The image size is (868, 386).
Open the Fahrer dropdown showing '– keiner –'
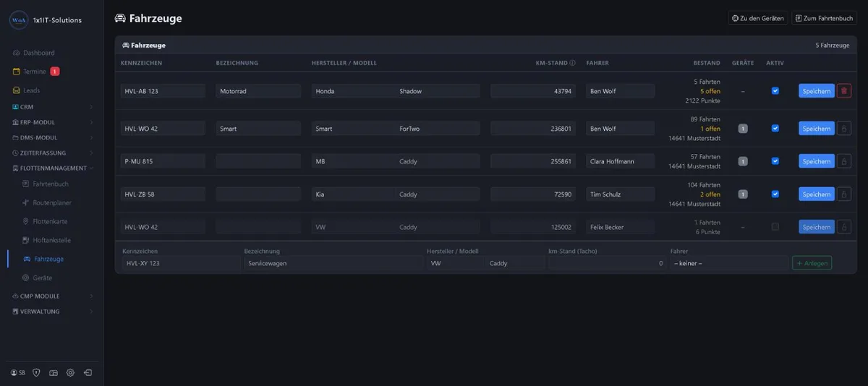pyautogui.click(x=729, y=263)
